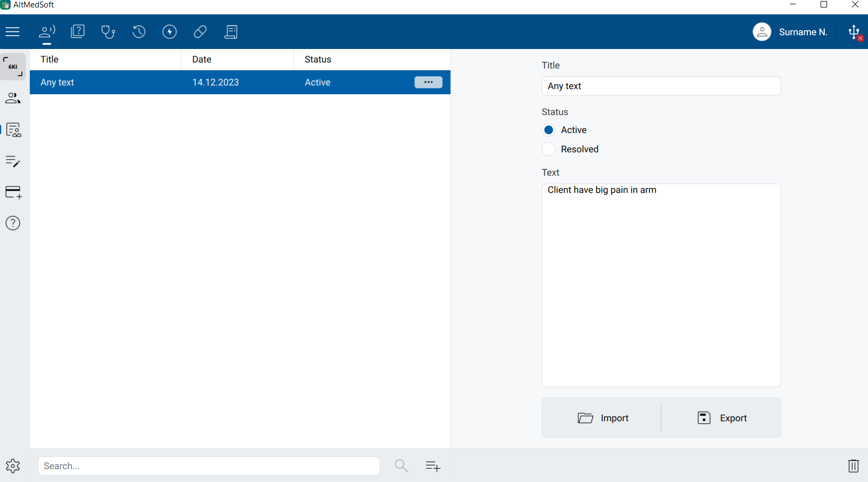Click the Export button
Screen dimensions: 868x482
722,418
